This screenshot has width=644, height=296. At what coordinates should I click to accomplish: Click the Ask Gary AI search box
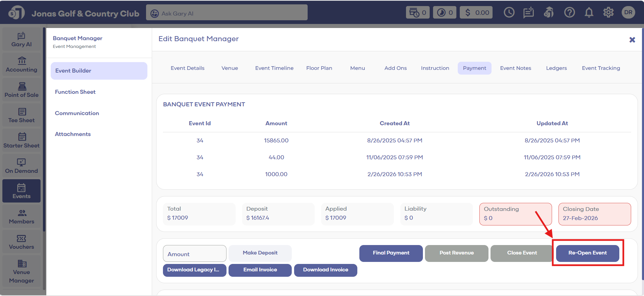pyautogui.click(x=226, y=13)
